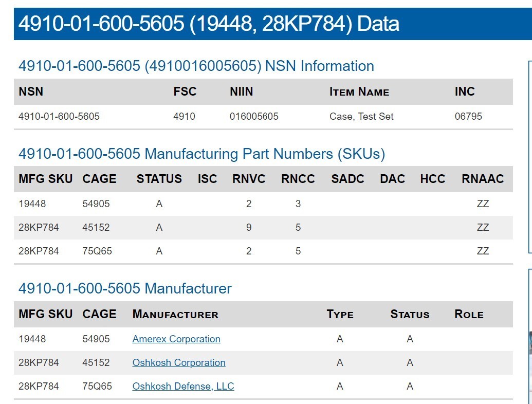Click the DAC column header
Image resolution: width=532 pixels, height=404 pixels.
pos(393,179)
